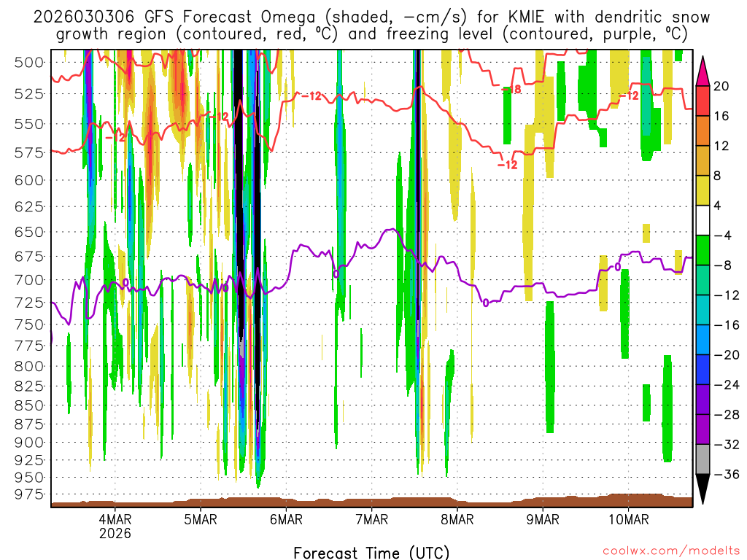
Task: Click the yellow swatch for 4–8
Action: (703, 190)
